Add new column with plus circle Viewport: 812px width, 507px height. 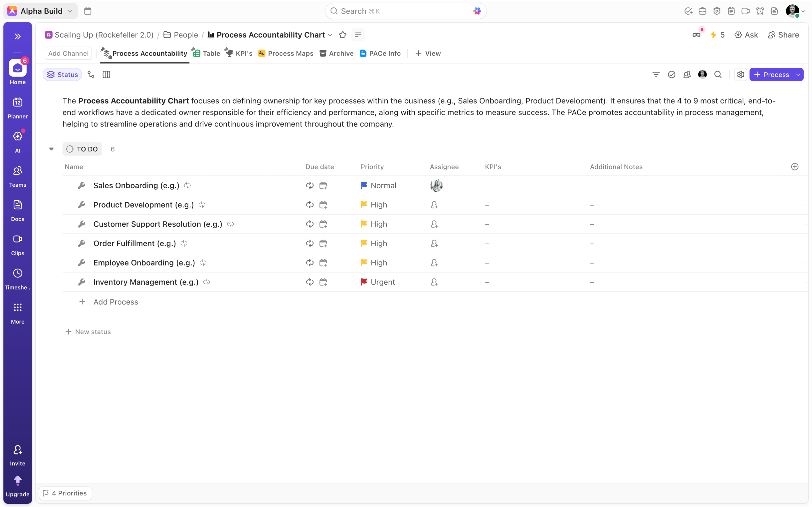coord(795,167)
